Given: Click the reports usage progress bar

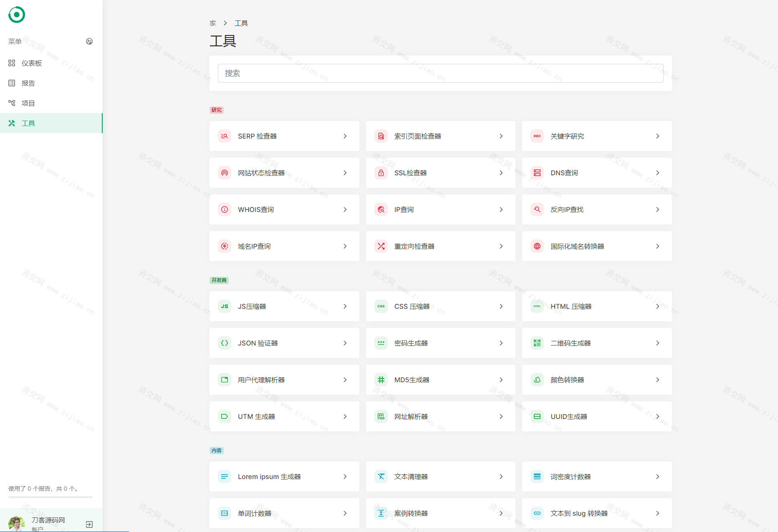Looking at the screenshot, I should click(51, 497).
